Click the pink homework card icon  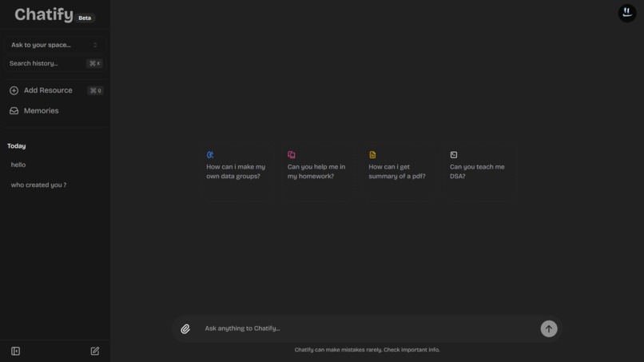click(x=291, y=155)
